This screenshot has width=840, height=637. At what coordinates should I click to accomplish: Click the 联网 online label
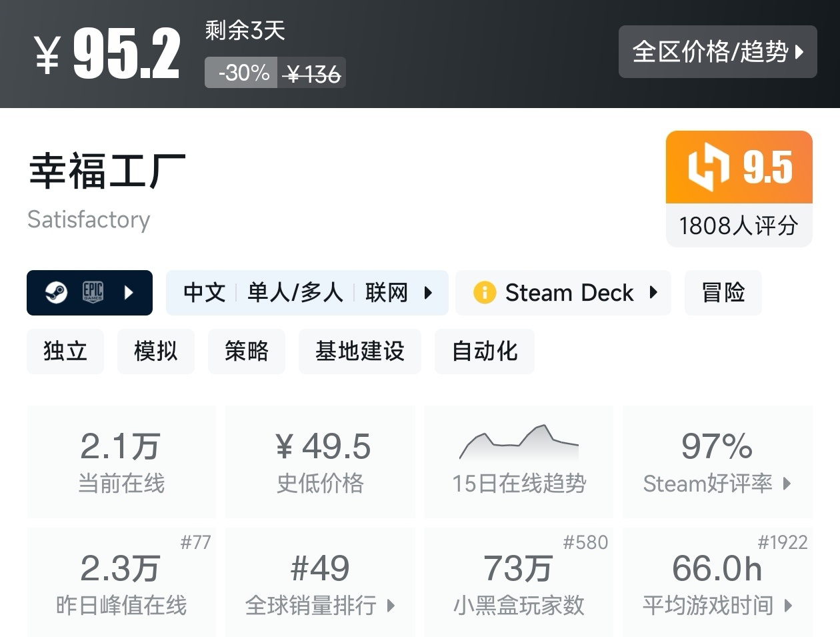[x=387, y=292]
